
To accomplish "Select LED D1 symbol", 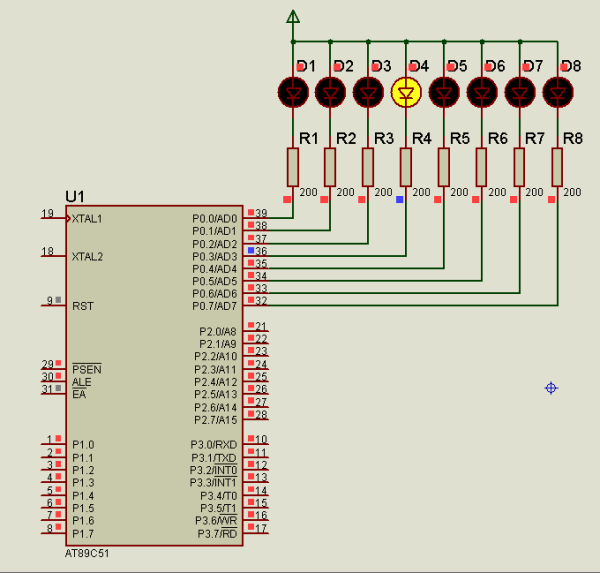I will 293,92.
